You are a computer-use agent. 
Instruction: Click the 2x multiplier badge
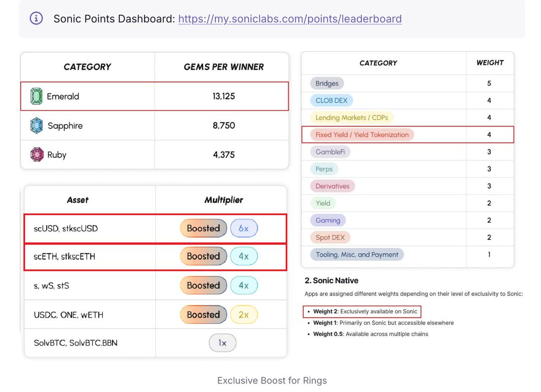click(x=244, y=315)
